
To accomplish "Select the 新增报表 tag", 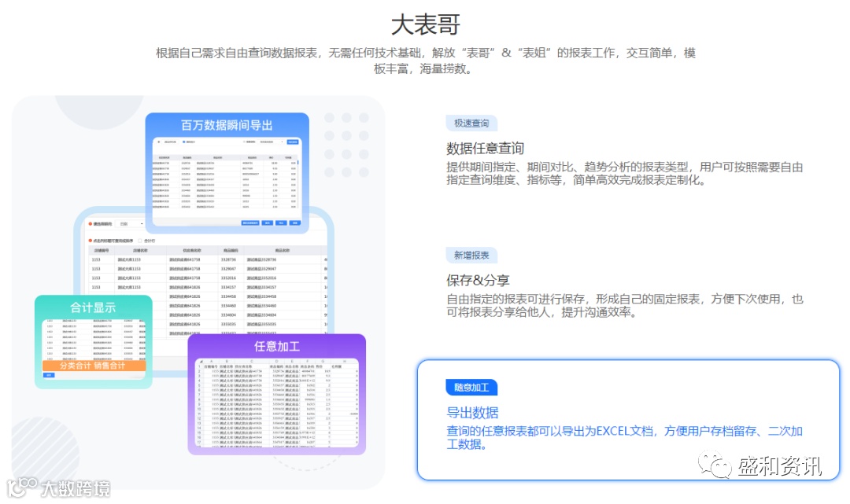I will (x=471, y=255).
